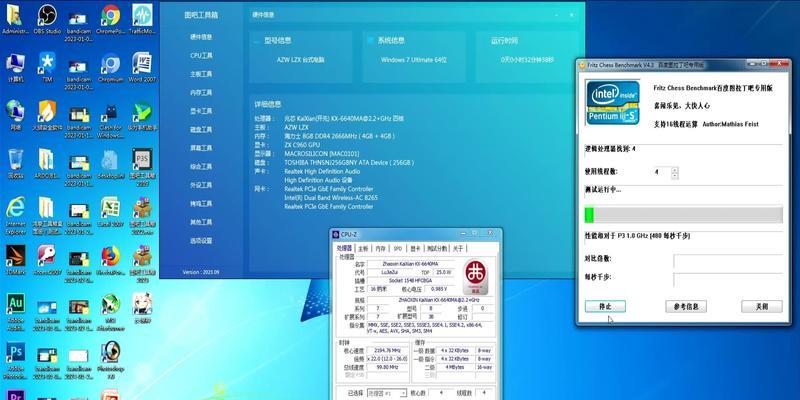Image resolution: width=800 pixels, height=400 pixels.
Task: Open the 网络 (Network) desktop icon
Action: (15, 114)
